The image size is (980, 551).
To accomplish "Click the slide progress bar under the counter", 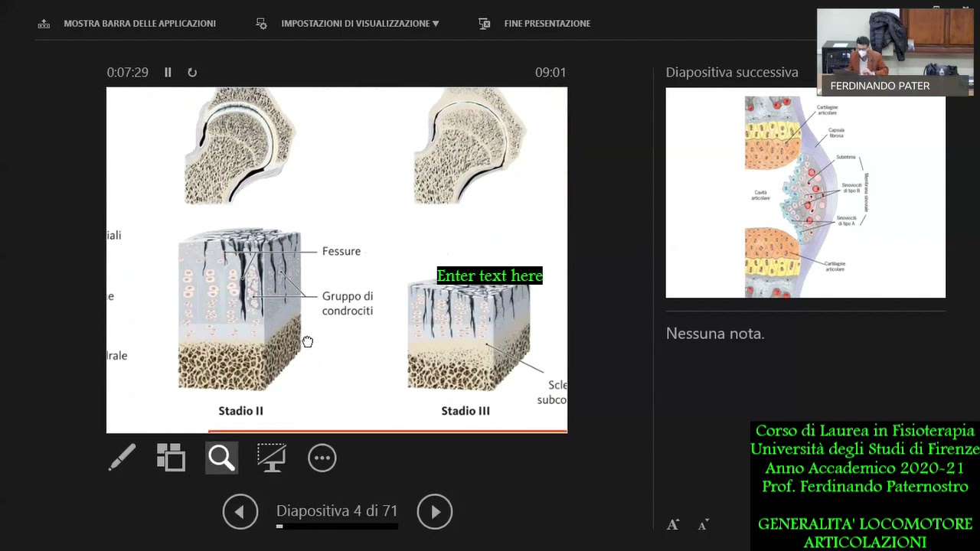I will pos(337,527).
